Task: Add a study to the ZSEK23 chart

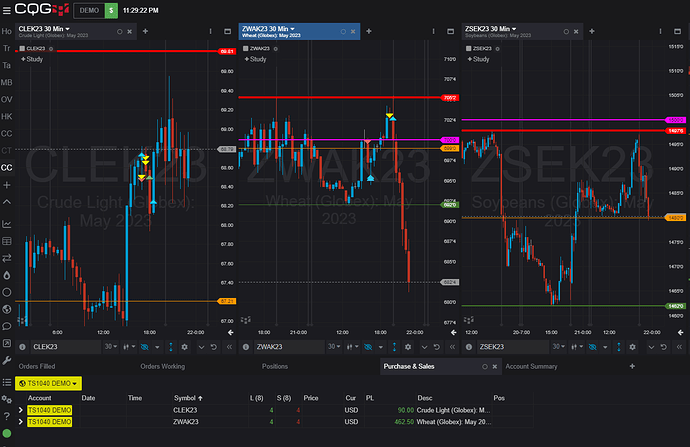Action: [478, 59]
